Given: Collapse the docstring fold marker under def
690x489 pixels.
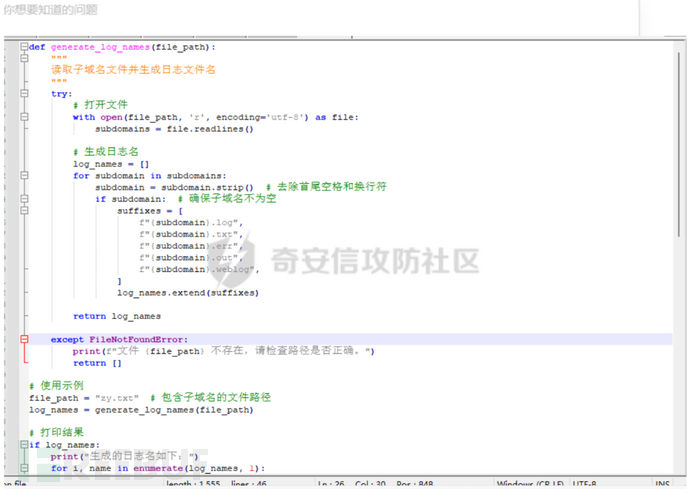Looking at the screenshot, I should (x=24, y=59).
